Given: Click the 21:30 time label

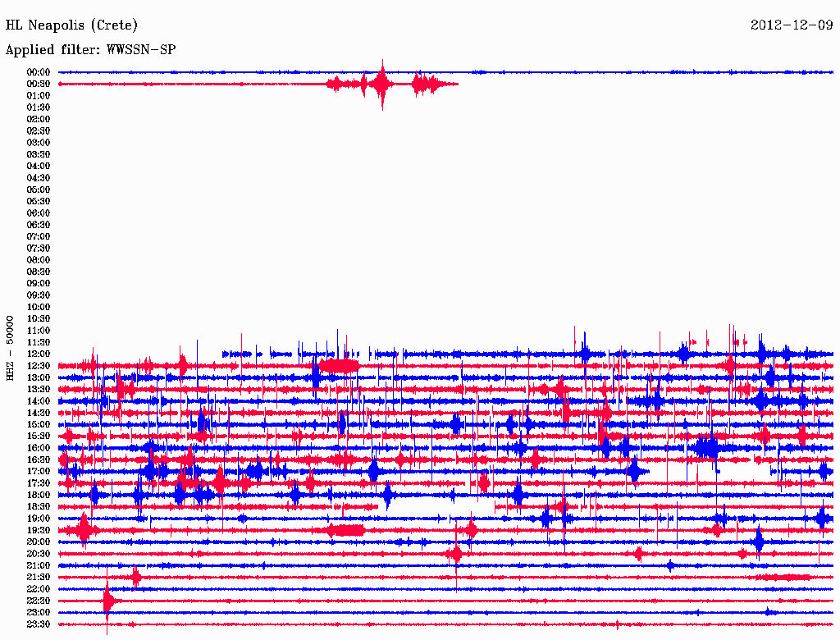Looking at the screenshot, I should [x=39, y=578].
